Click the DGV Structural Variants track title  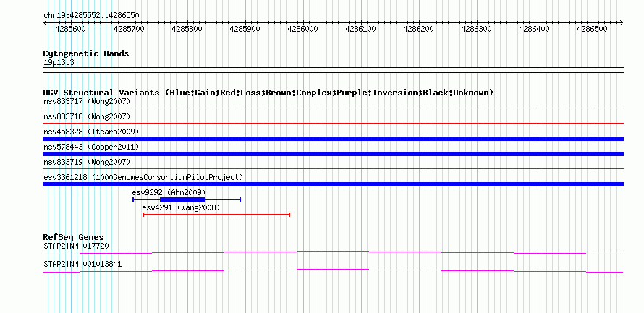pyautogui.click(x=268, y=93)
